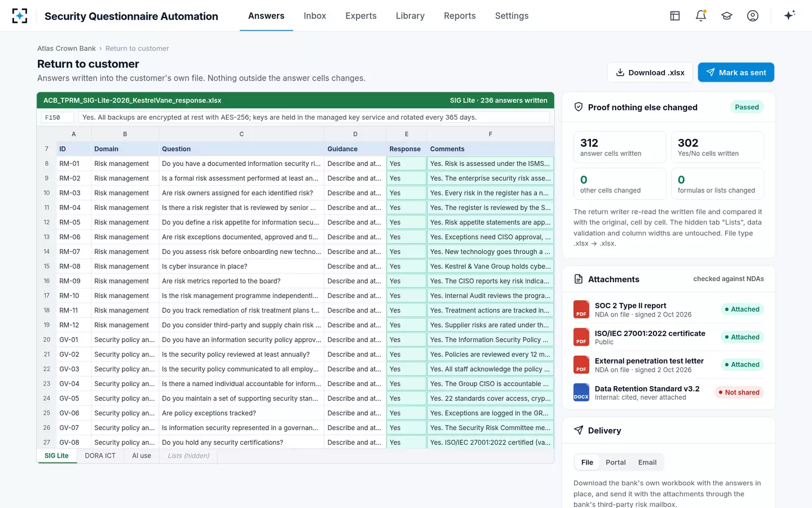Viewport: 812px width, 508px height.
Task: Choose File delivery method
Action: coord(587,462)
